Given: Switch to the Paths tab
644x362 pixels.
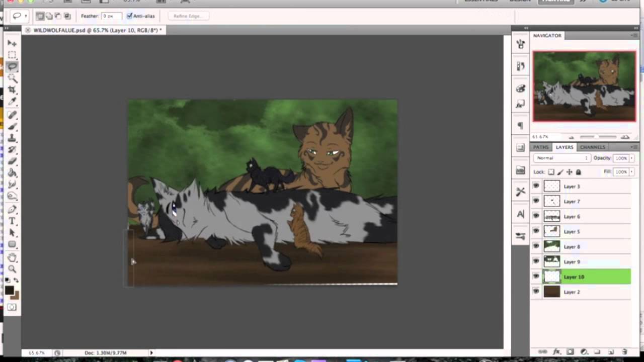Looking at the screenshot, I should point(541,147).
